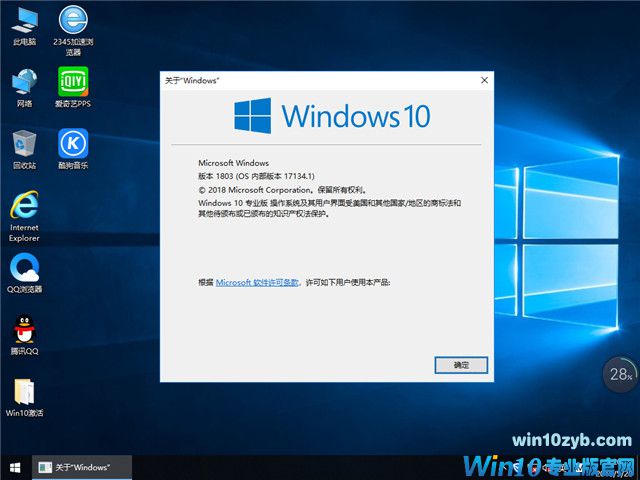Click the Microsoft Windows label text
Screen dimensions: 640x480
click(233, 163)
